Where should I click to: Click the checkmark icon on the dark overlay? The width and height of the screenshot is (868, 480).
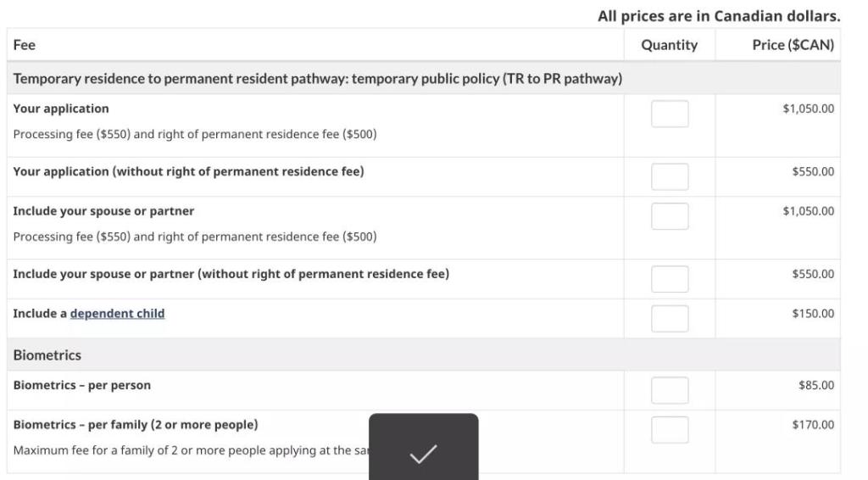[423, 455]
